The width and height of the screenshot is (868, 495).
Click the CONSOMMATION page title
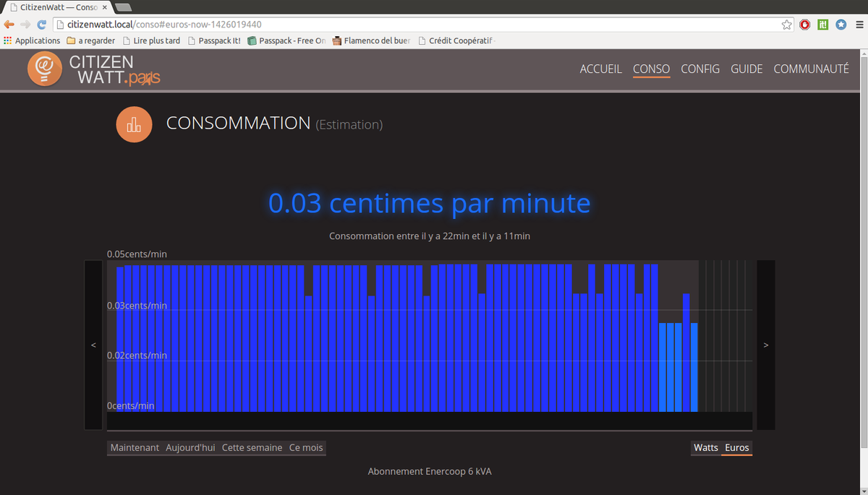(x=238, y=123)
